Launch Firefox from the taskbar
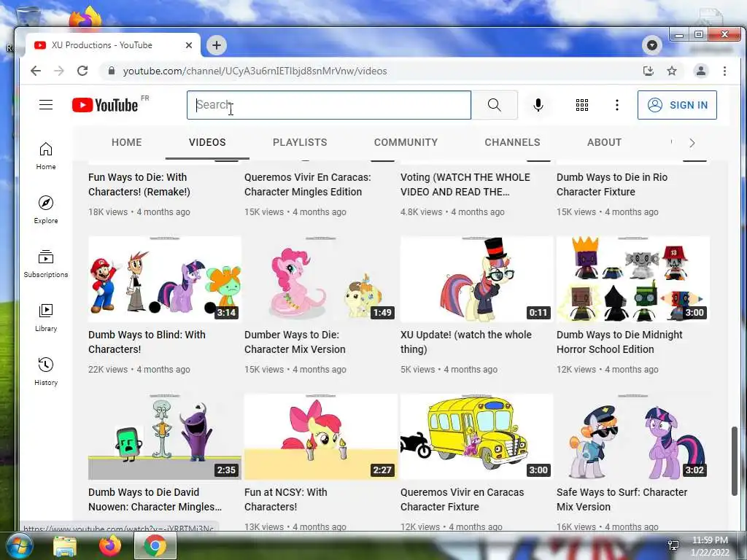The image size is (747, 560). click(x=110, y=546)
